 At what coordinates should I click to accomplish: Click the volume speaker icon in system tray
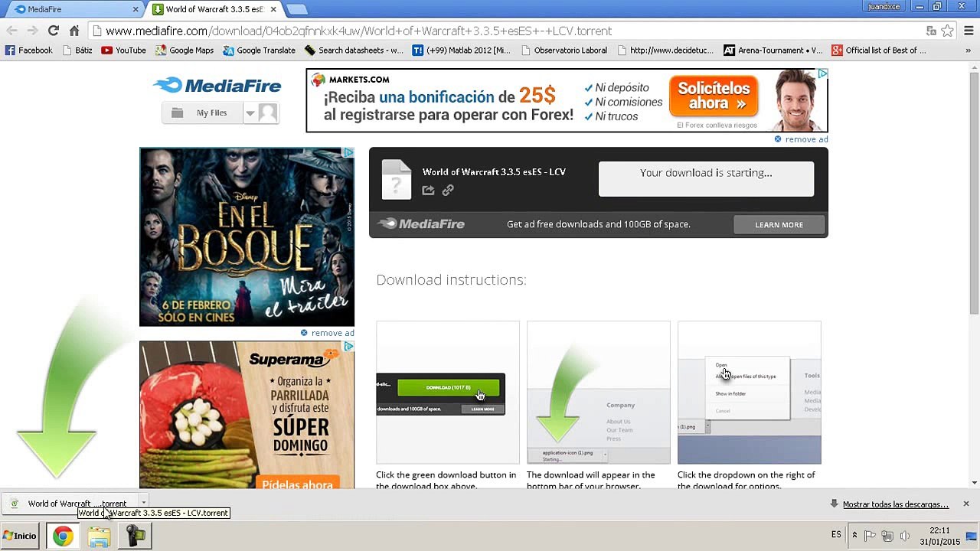click(x=905, y=536)
